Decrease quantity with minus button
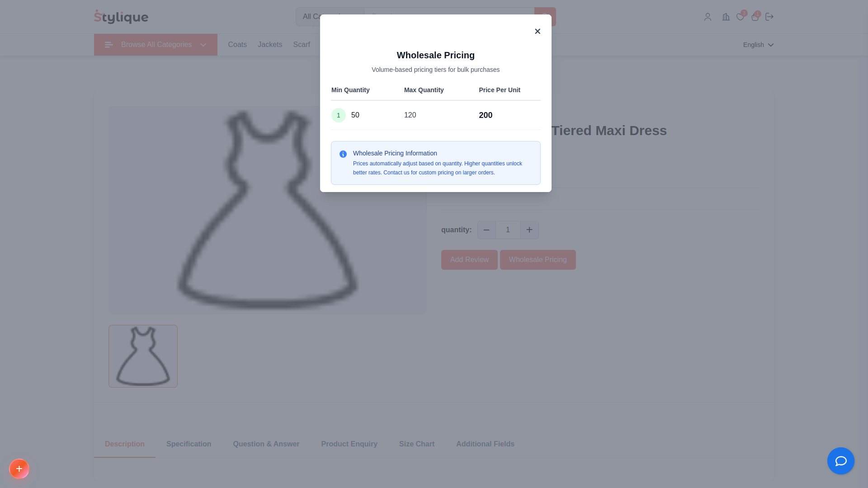The height and width of the screenshot is (488, 868). click(486, 230)
